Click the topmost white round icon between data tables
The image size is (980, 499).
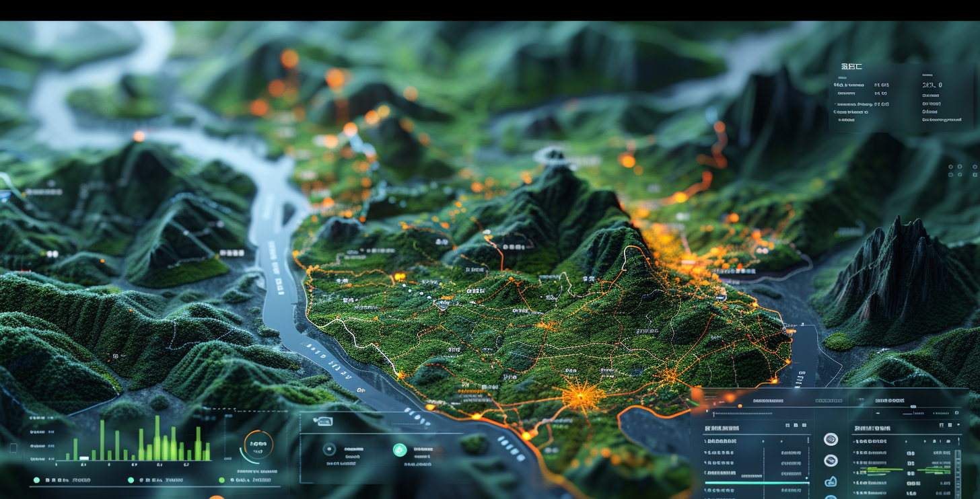point(831,439)
